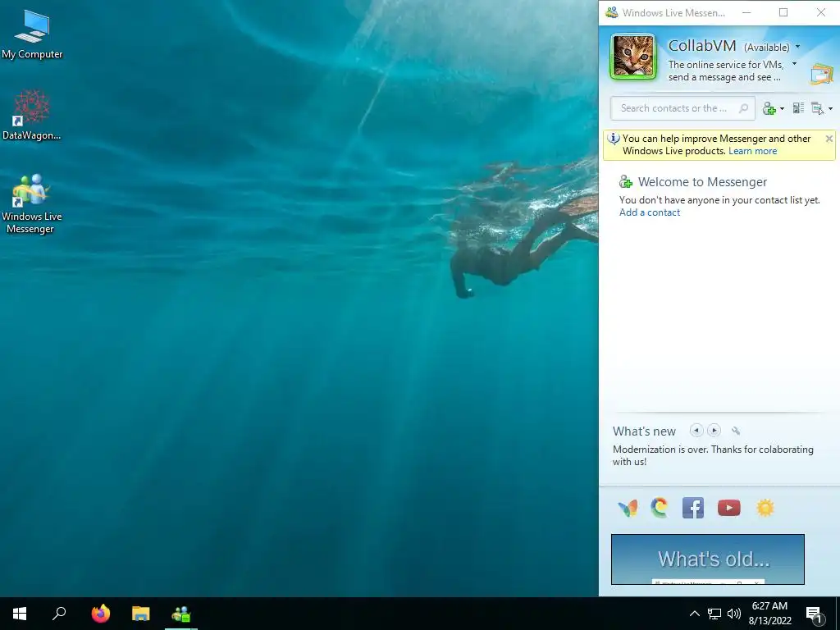Minimize the Windows Live Messenger window

[746, 12]
